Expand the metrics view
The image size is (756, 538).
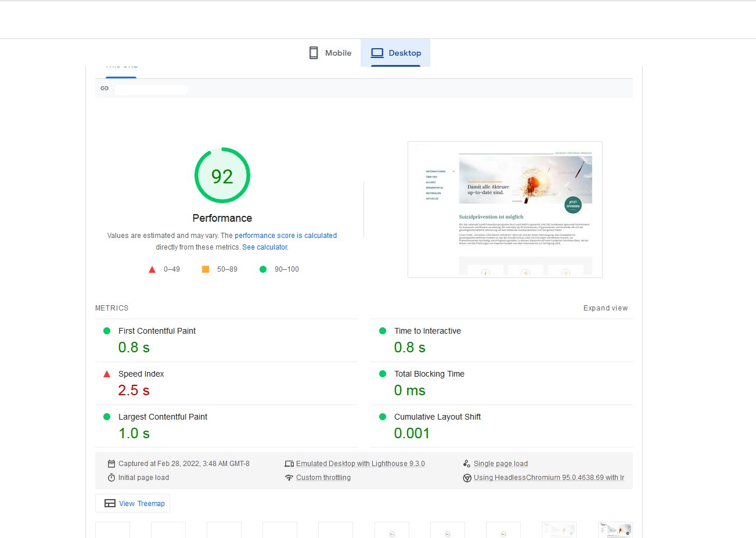click(x=605, y=308)
